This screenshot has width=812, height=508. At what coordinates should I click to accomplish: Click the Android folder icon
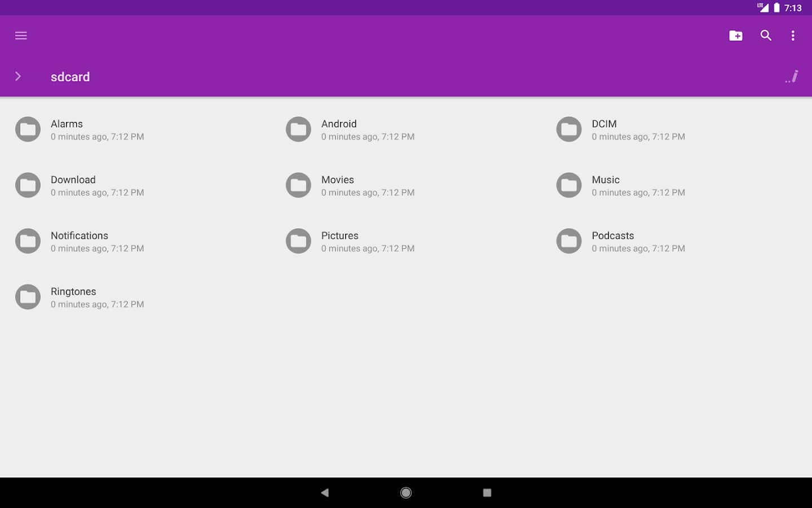coord(298,129)
